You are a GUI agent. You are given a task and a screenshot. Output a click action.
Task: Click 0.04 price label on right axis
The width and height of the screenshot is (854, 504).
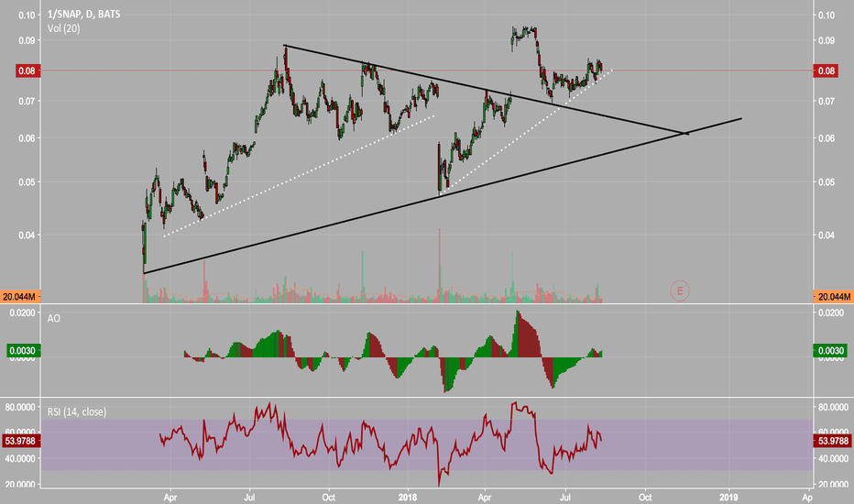(x=827, y=236)
